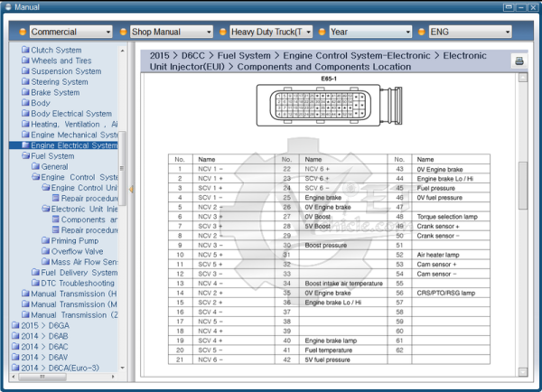Screen dimensions: 542x392
Task: Click the DTC Troubleshooting folder icon
Action: [35, 283]
